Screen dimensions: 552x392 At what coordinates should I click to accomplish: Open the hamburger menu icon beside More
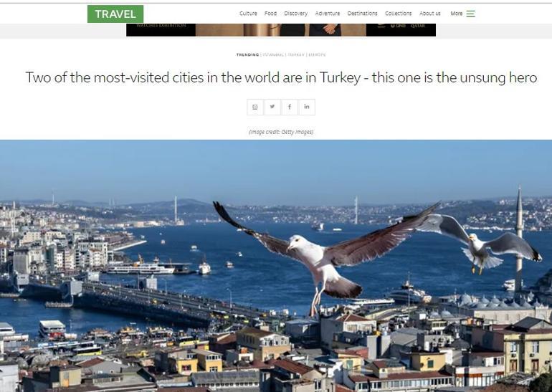click(471, 14)
